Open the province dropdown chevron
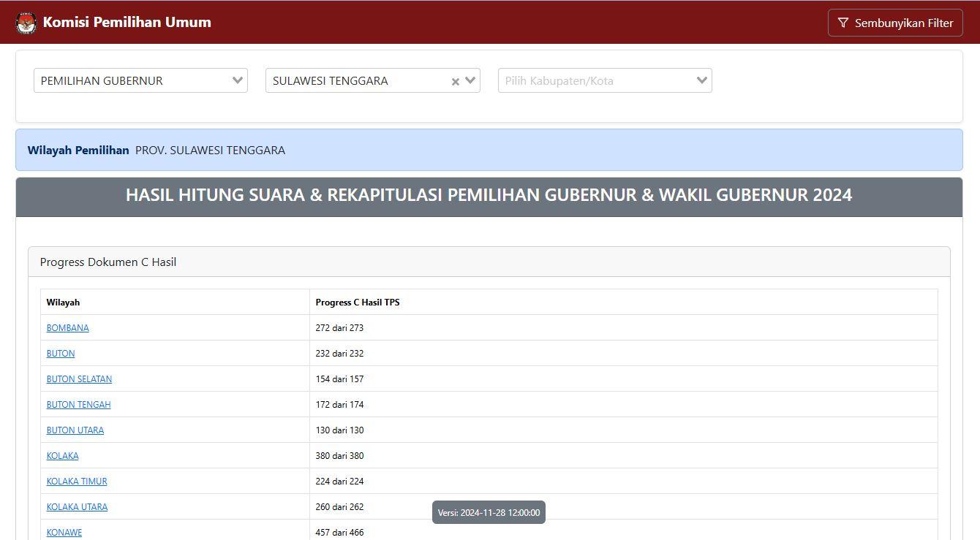 point(470,80)
